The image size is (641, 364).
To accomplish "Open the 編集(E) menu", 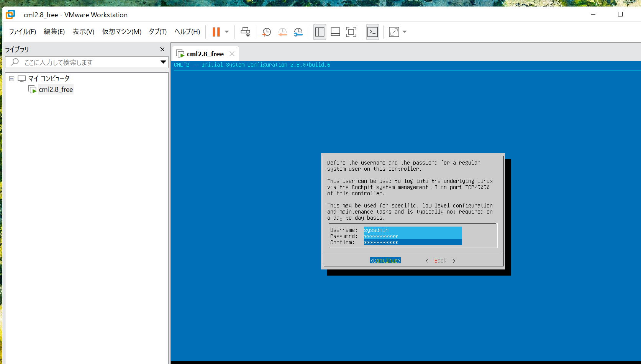I will [54, 32].
